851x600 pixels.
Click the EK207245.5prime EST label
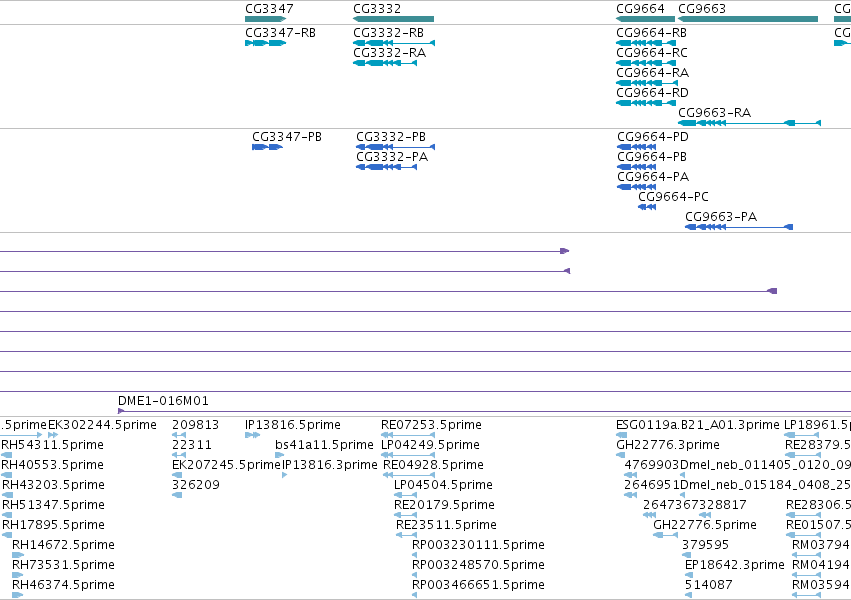point(226,465)
